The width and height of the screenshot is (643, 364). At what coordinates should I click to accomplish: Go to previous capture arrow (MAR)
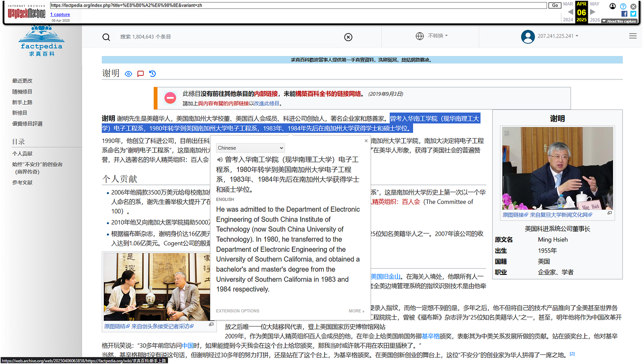[570, 12]
